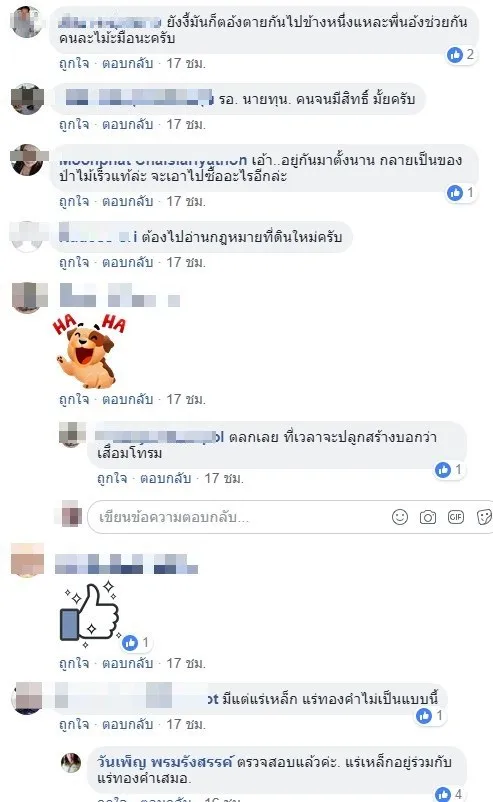Screen dimensions: 493x802
Task: Click the emoji smiley icon in reply box
Action: [x=399, y=517]
